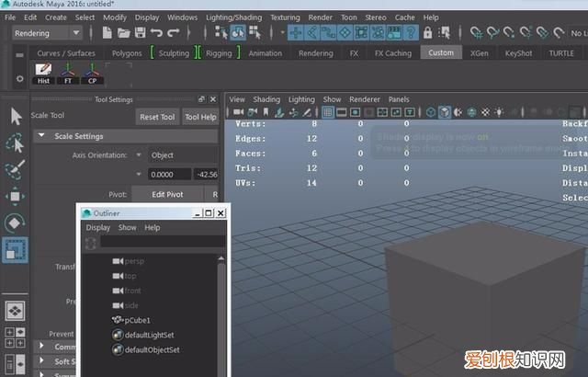Open the Rendering menu set dropdown
The image size is (588, 377).
[46, 32]
